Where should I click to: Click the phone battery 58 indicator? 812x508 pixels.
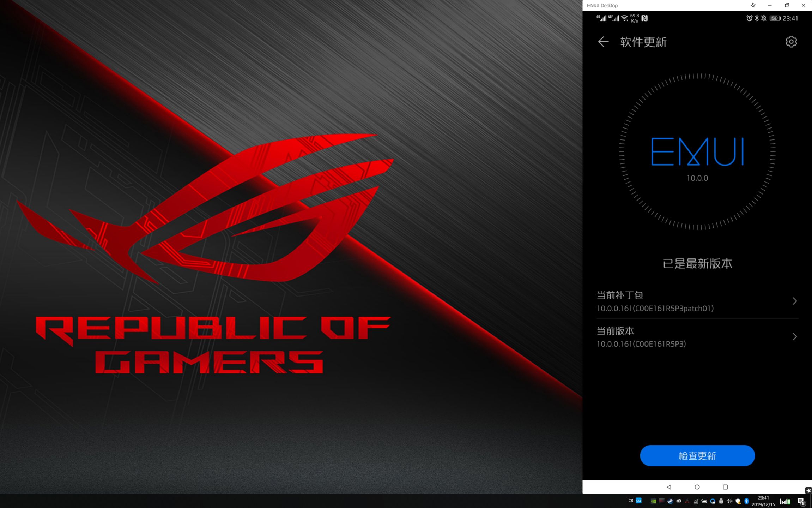coord(775,18)
